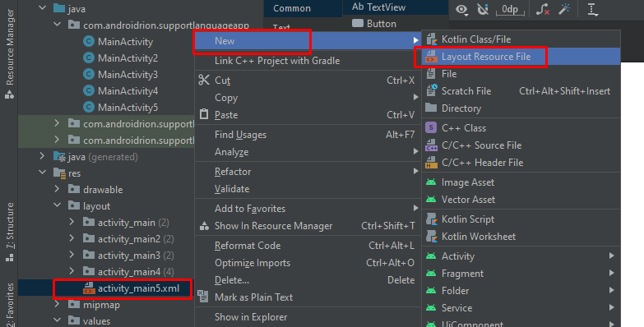The image size is (644, 327).
Task: Open the Structure tool window
Action: click(9, 232)
